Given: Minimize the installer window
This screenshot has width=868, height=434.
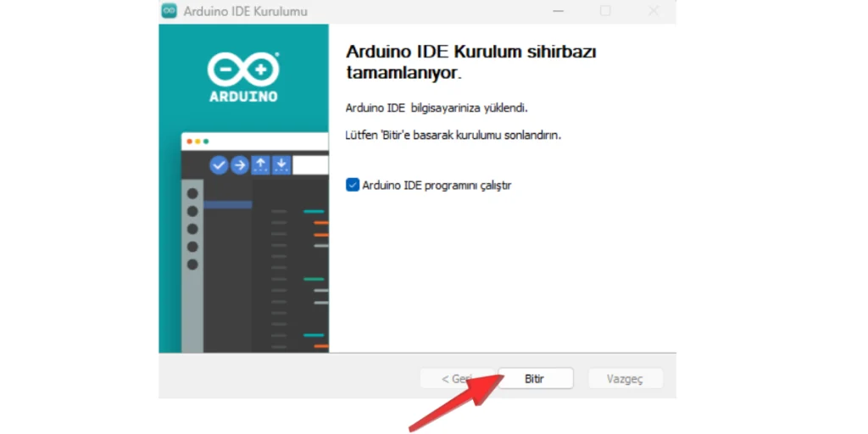Looking at the screenshot, I should [558, 11].
